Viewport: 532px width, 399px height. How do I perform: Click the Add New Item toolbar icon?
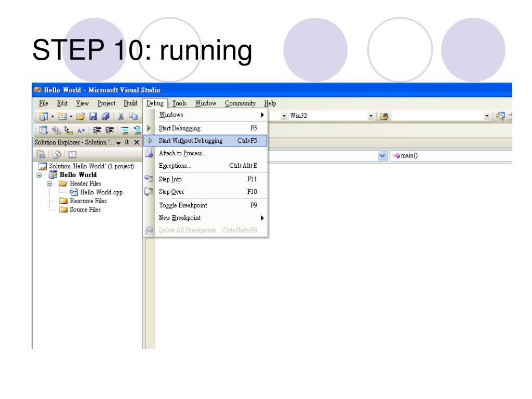click(62, 116)
